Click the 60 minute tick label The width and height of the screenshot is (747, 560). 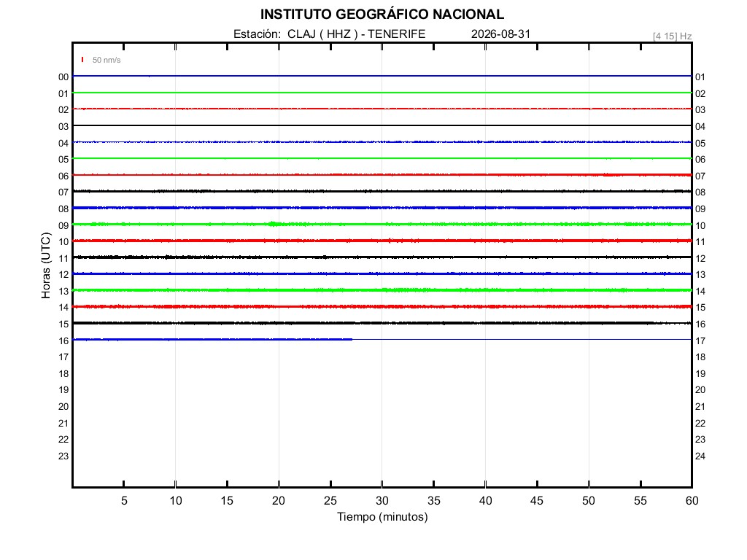(692, 500)
